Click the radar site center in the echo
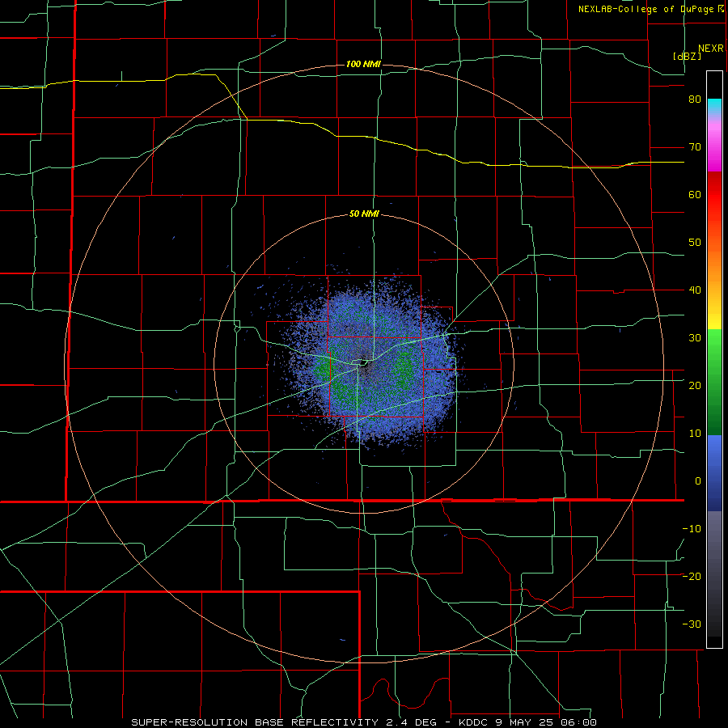Image resolution: width=728 pixels, height=728 pixels. (364, 362)
